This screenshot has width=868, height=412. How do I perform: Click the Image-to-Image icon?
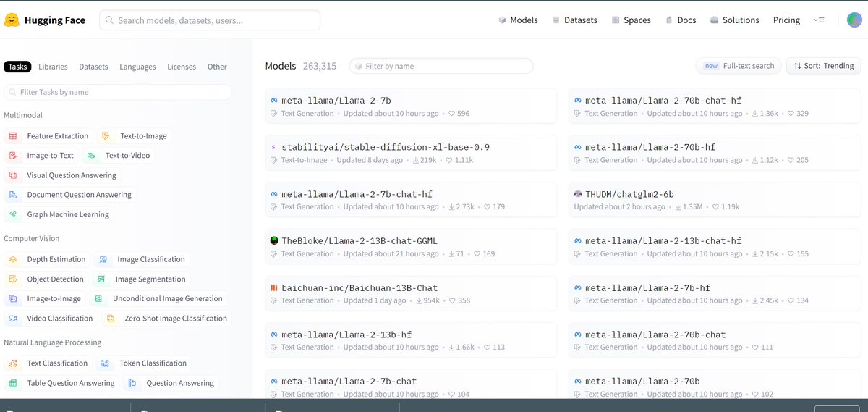pos(13,299)
